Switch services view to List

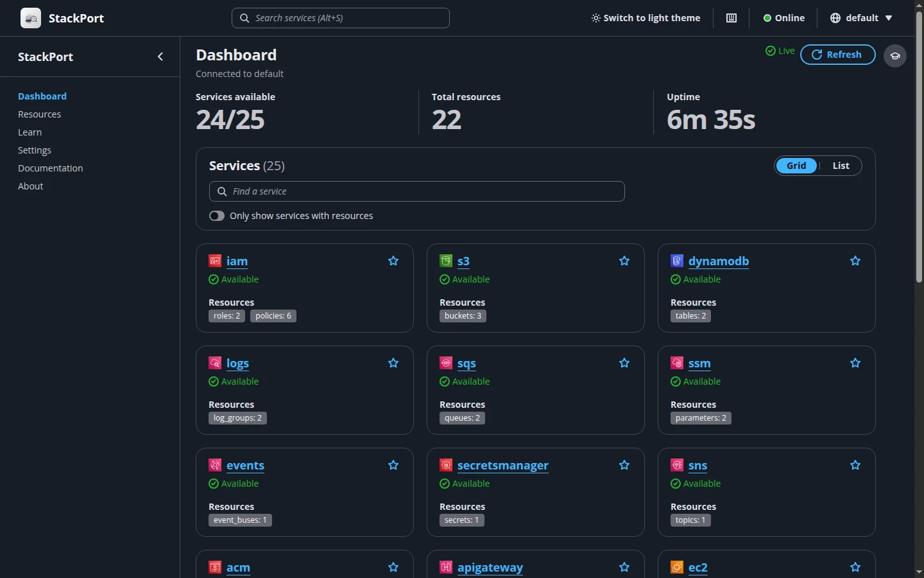click(841, 166)
